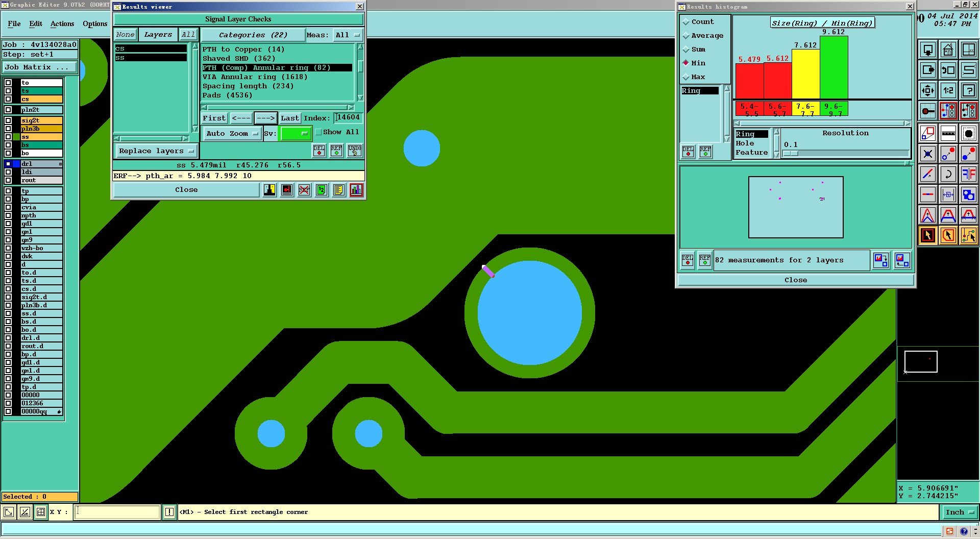Click the histogram-to-layer export icon
This screenshot has height=539, width=980.
click(x=881, y=260)
